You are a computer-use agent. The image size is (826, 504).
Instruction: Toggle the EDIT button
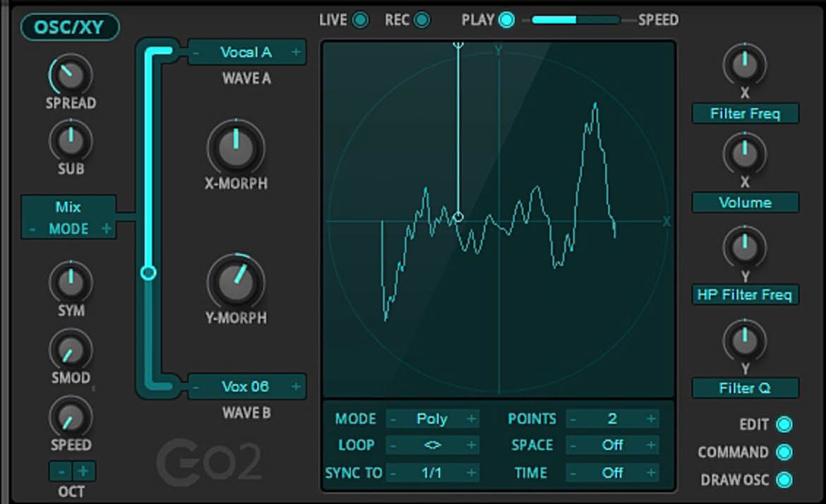coord(784,424)
